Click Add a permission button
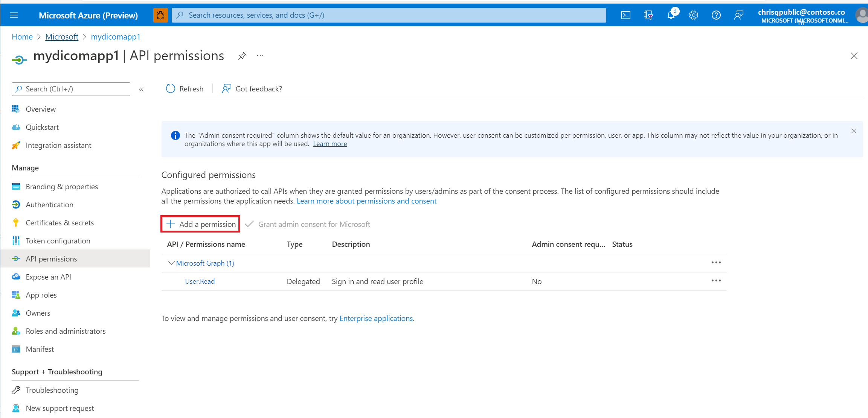Viewport: 868px width, 418px height. 201,224
